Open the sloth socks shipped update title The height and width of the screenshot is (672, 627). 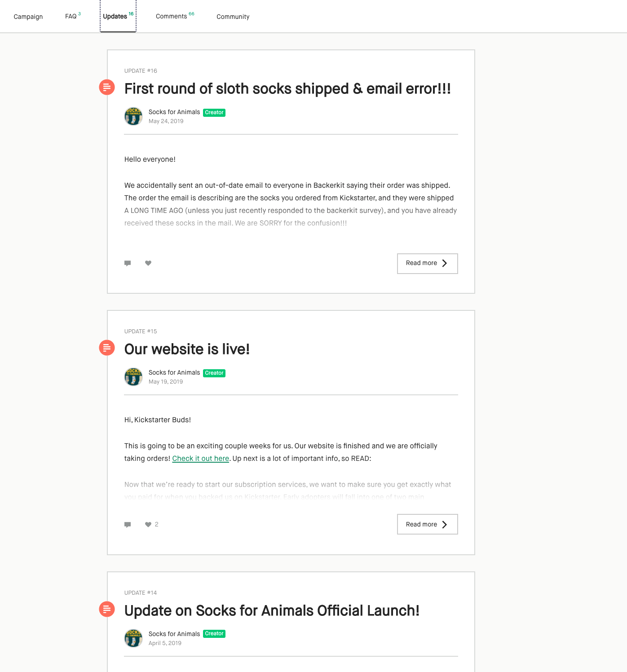287,89
